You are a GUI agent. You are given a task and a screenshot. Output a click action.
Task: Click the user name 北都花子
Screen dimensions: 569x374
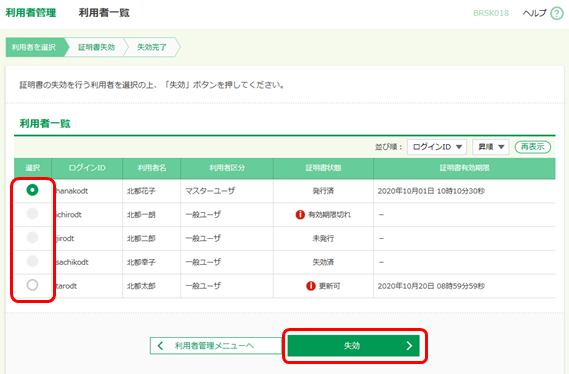coord(141,191)
